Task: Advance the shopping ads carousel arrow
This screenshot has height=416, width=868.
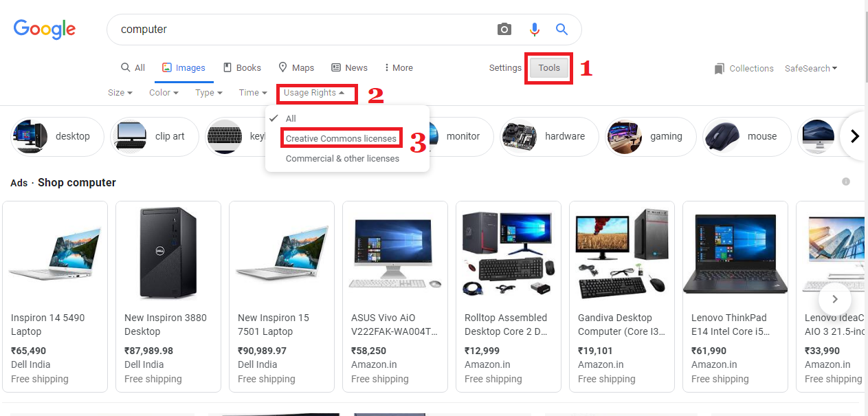Action: pyautogui.click(x=835, y=299)
